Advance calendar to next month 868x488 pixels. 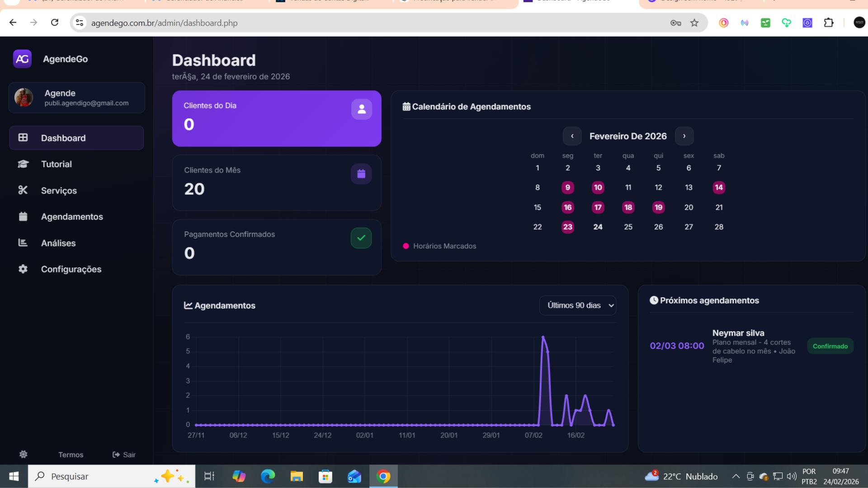pos(684,136)
